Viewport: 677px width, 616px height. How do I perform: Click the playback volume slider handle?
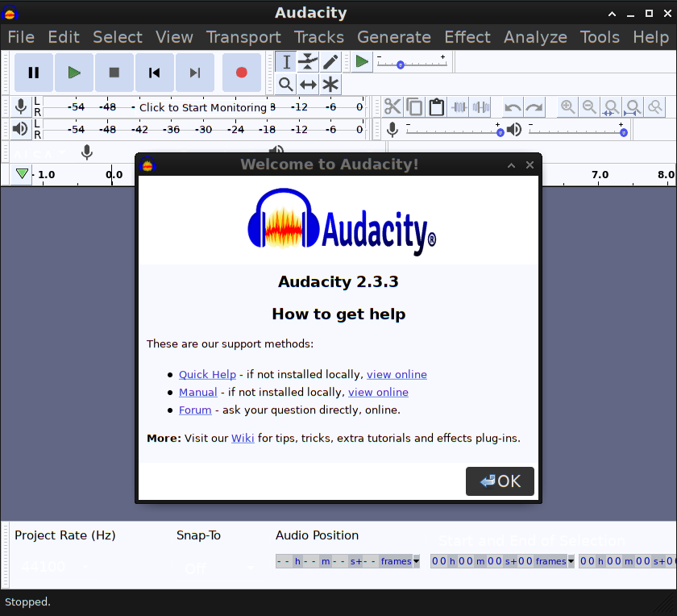coord(624,132)
